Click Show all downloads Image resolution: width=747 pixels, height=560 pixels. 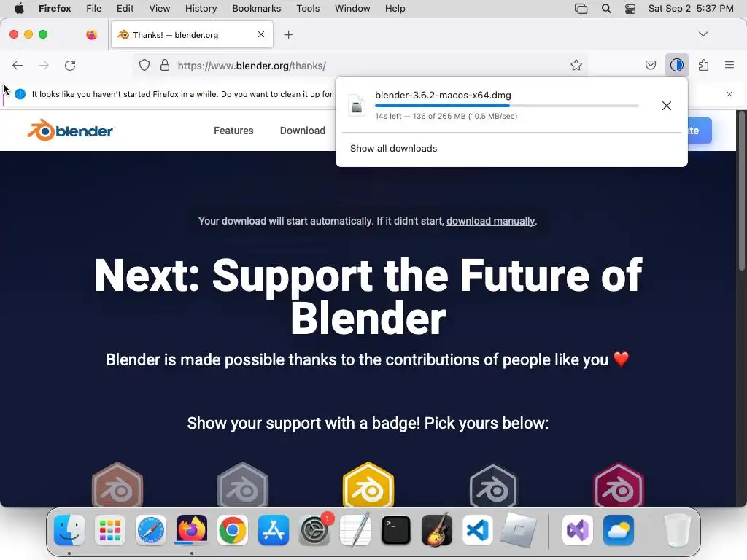pyautogui.click(x=393, y=149)
